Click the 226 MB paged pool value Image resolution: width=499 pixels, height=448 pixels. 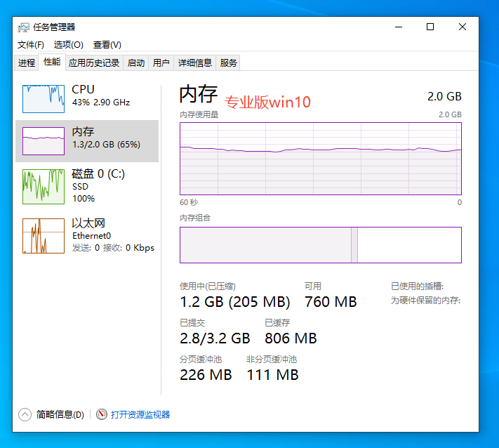[x=206, y=375]
